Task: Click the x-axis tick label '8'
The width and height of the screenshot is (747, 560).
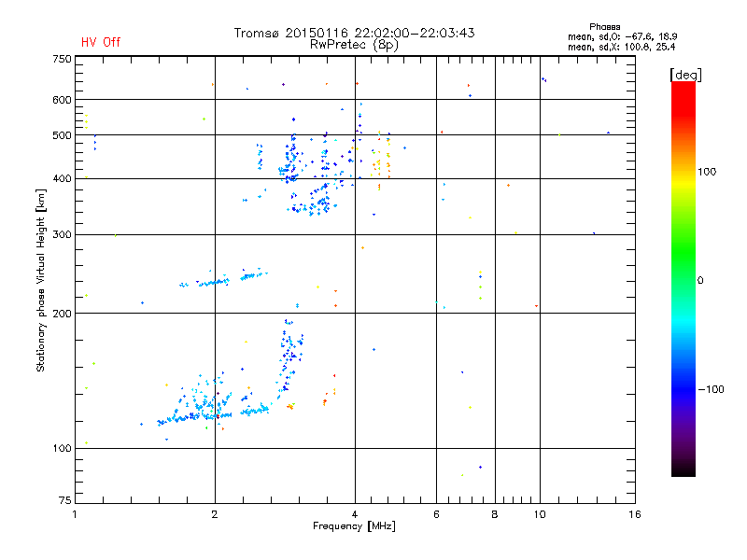Action: click(x=495, y=514)
